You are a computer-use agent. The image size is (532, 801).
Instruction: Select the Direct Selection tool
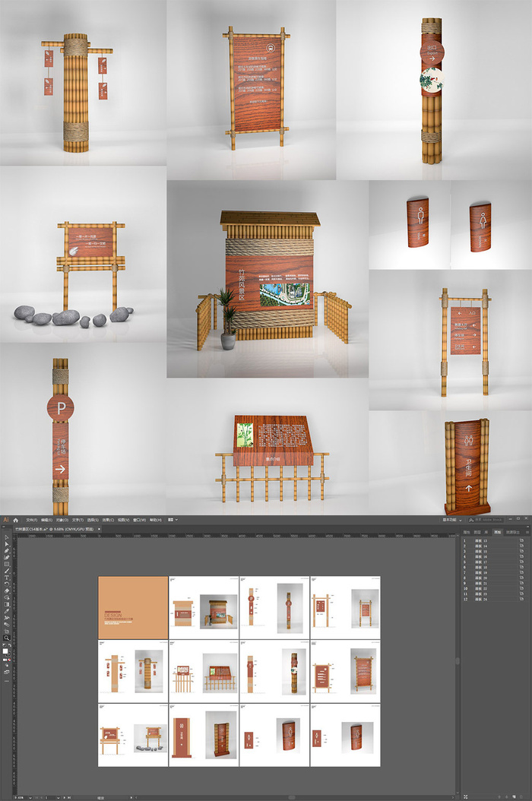click(6, 545)
